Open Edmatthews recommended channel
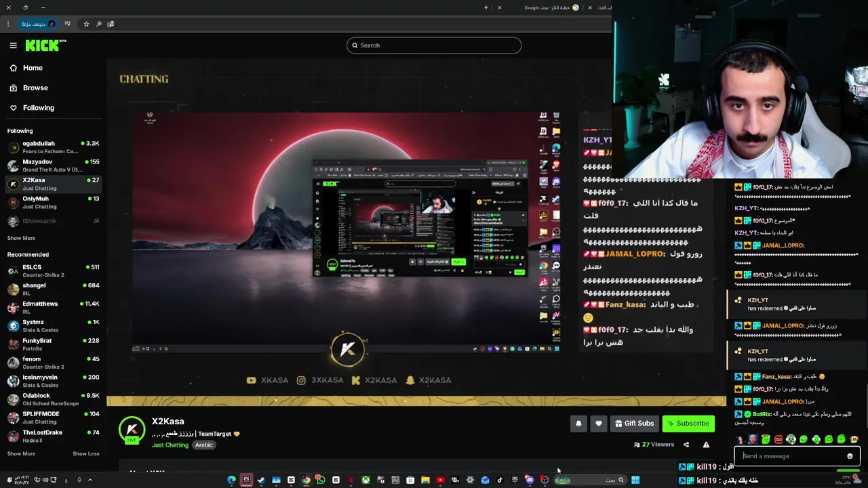The width and height of the screenshot is (868, 488). (x=53, y=307)
